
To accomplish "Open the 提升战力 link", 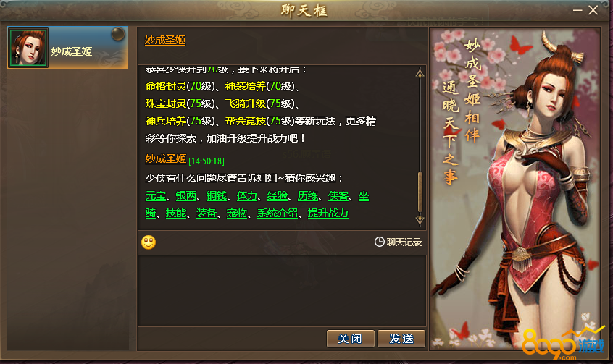I will point(328,213).
